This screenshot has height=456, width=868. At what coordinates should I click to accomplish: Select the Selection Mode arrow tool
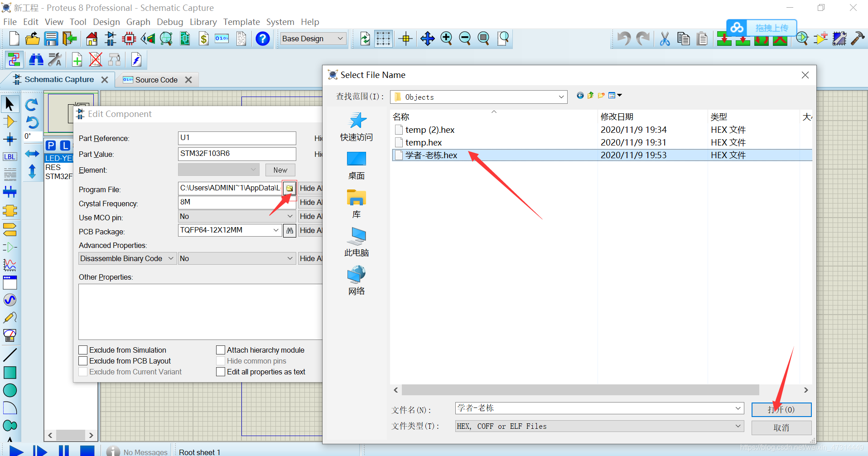10,104
